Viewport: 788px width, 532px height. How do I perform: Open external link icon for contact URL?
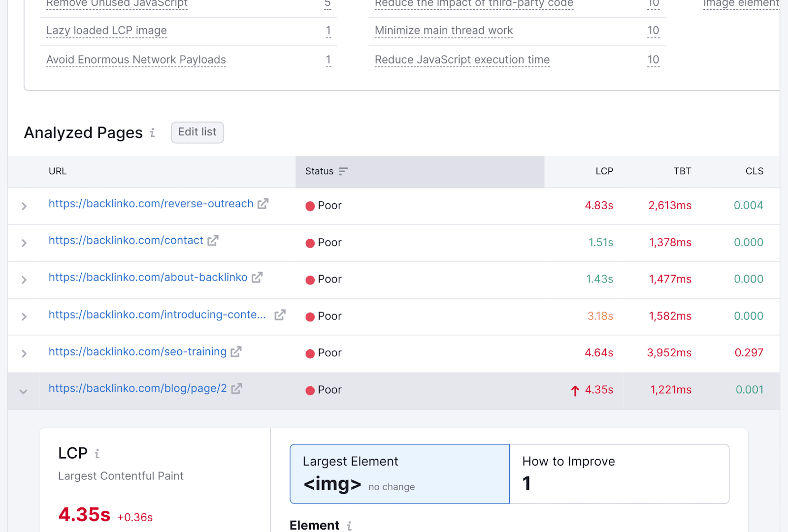coord(213,240)
